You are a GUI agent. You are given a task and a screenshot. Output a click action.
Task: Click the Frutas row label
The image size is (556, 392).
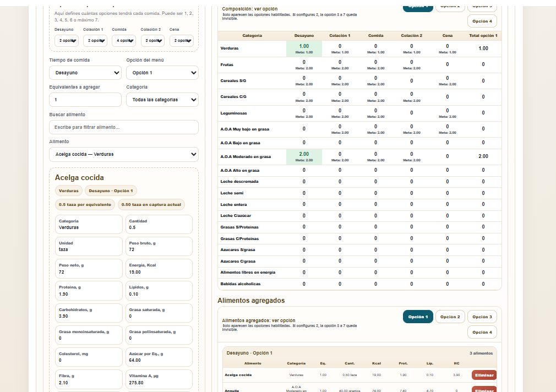pyautogui.click(x=227, y=64)
